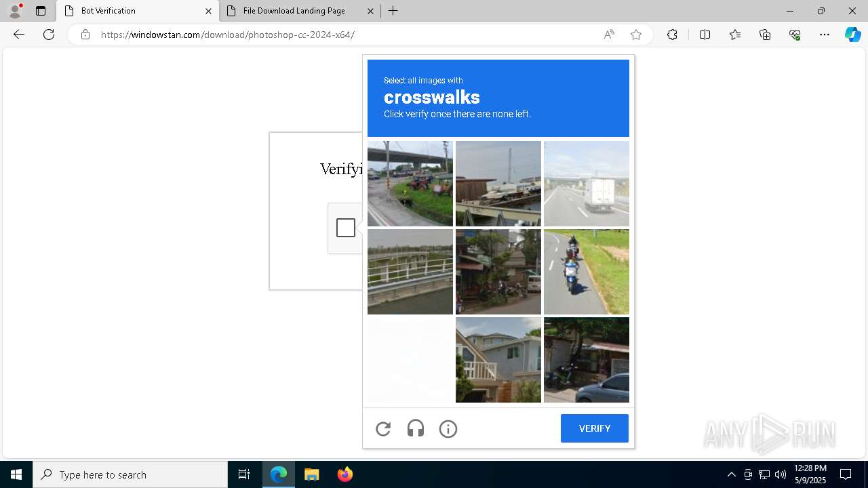868x488 pixels.
Task: Select the bridge railing image tile
Action: (410, 272)
